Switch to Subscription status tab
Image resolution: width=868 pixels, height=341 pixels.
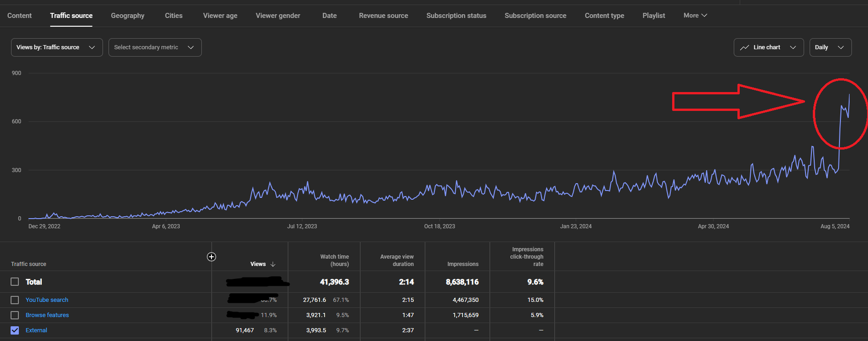point(456,15)
